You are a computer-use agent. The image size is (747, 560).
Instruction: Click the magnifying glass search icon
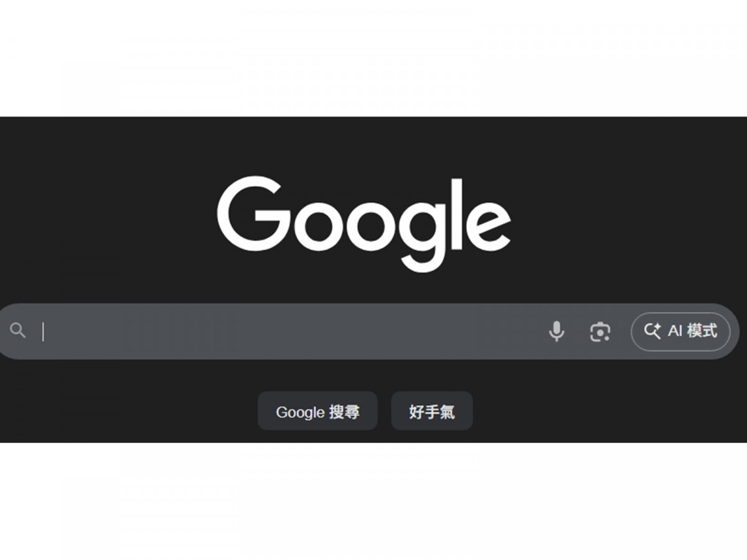(18, 330)
